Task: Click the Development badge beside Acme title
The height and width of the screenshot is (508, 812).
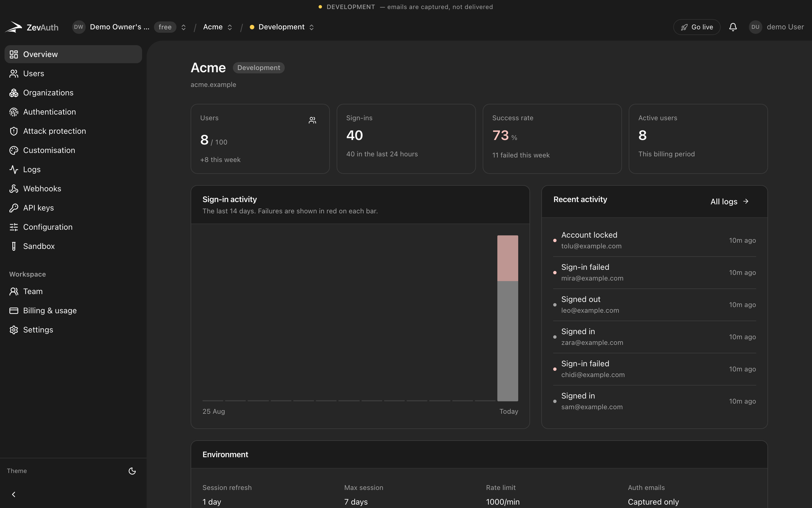Action: (x=258, y=67)
